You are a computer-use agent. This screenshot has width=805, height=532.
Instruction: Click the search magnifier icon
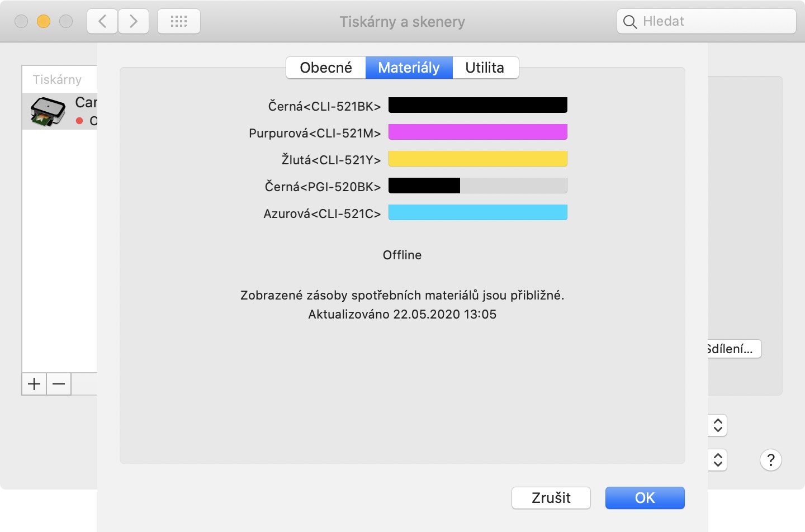(x=630, y=22)
